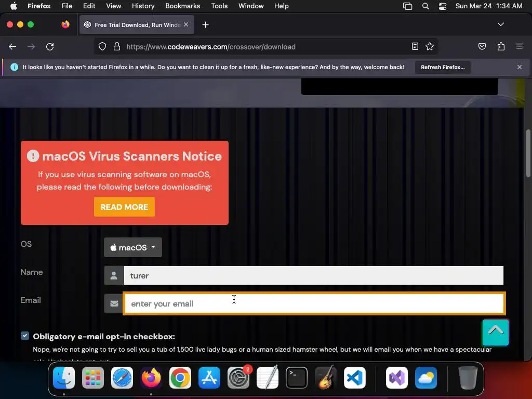Screen dimensions: 532x399
Task: Reload the current page
Action: 50,47
